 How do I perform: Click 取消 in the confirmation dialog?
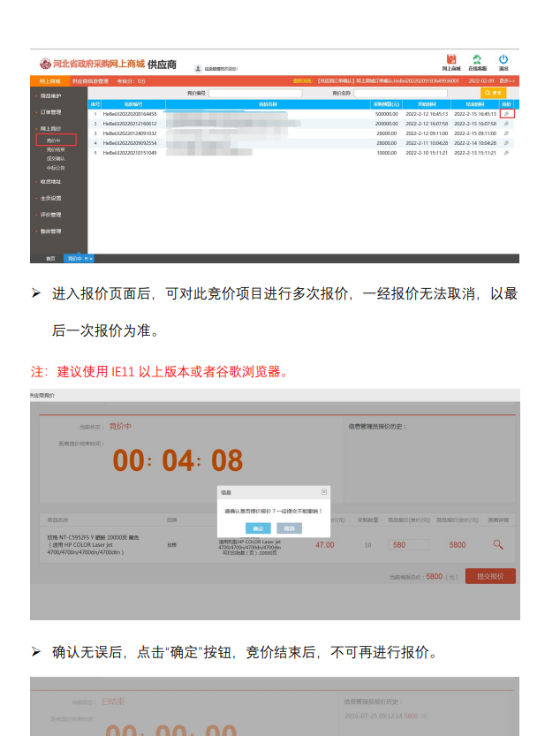click(x=289, y=528)
